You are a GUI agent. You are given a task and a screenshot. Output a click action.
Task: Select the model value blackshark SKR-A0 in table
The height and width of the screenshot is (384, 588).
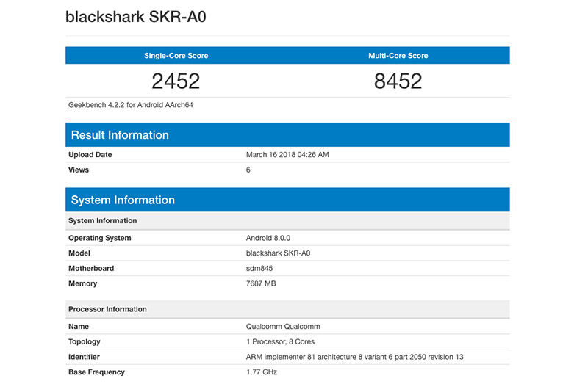pyautogui.click(x=278, y=253)
